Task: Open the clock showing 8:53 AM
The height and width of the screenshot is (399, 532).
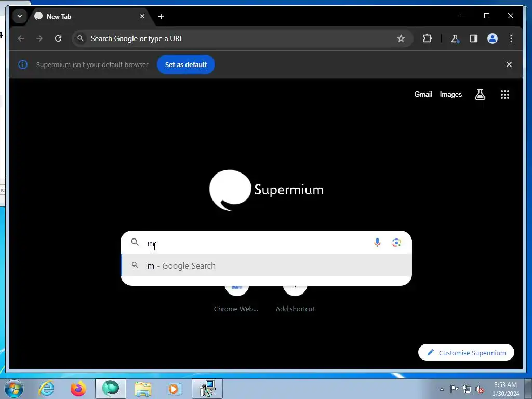Action: [x=505, y=389]
